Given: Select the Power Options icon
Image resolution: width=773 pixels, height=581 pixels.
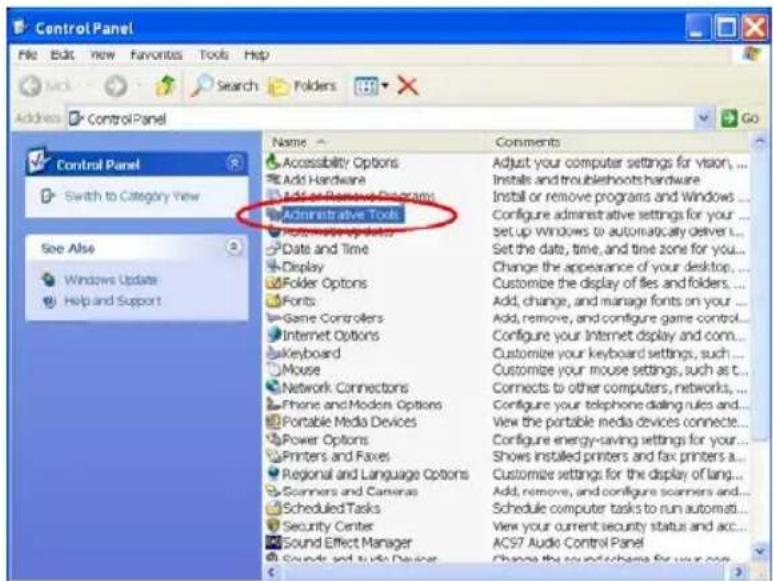Looking at the screenshot, I should [273, 439].
